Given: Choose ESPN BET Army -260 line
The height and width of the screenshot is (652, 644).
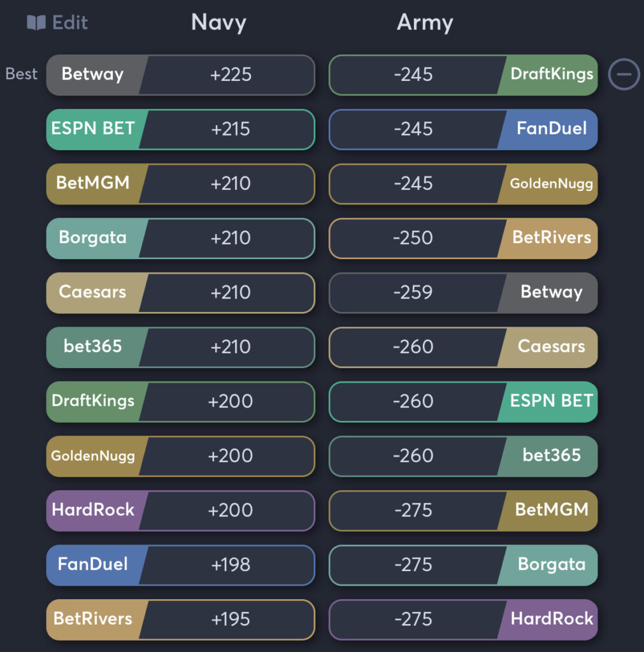Looking at the screenshot, I should coord(463,402).
